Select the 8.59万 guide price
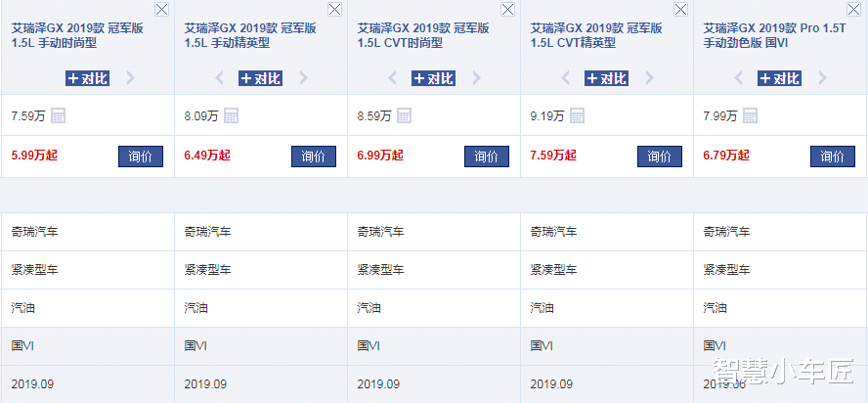This screenshot has height=403, width=868. pyautogui.click(x=374, y=116)
